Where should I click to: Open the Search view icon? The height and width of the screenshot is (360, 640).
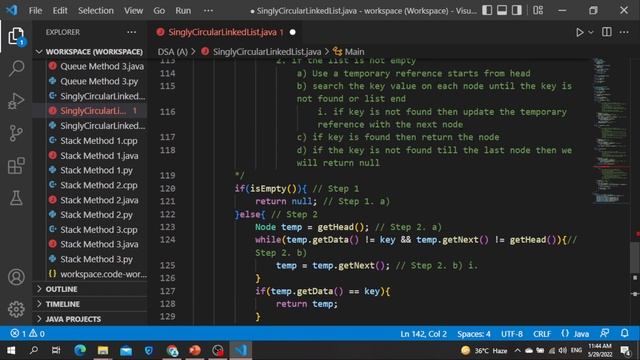(16, 68)
